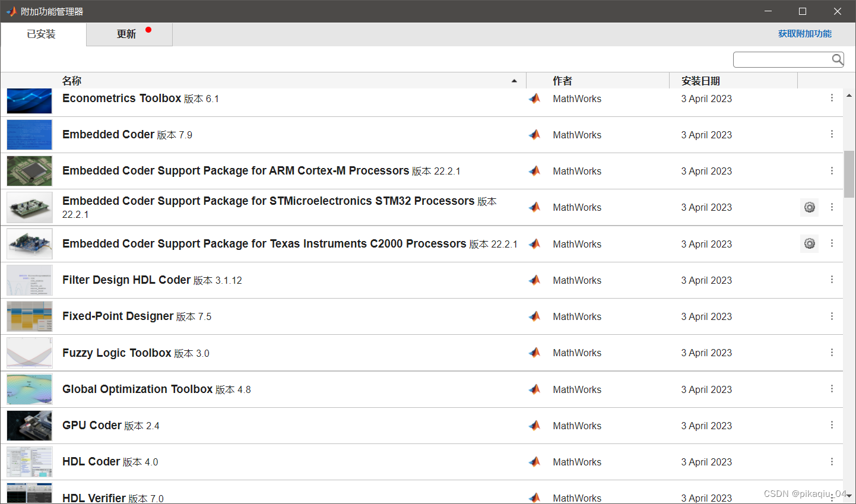Click Filter Design HDL Coder thumbnail

point(30,280)
